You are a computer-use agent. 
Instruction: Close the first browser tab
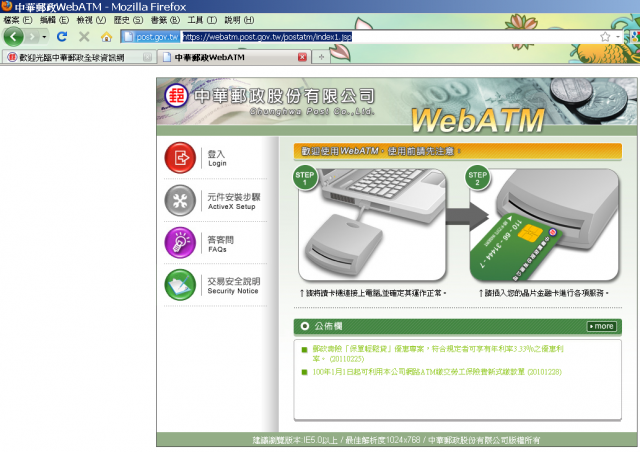147,58
